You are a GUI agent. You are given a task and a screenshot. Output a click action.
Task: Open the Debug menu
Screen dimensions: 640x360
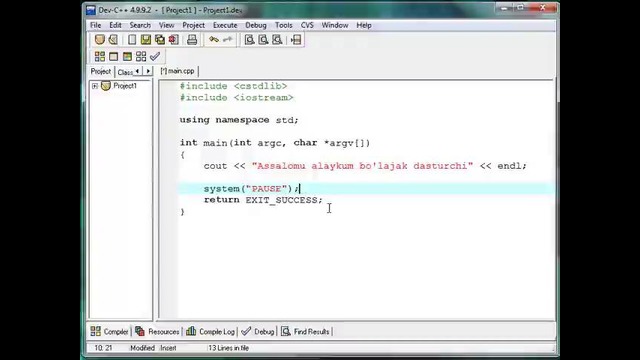(256, 25)
